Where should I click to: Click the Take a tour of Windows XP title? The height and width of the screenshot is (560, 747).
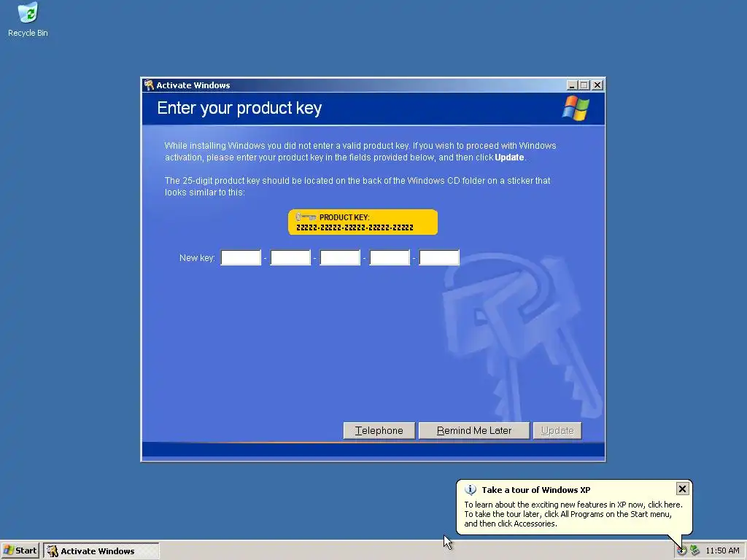tap(536, 490)
